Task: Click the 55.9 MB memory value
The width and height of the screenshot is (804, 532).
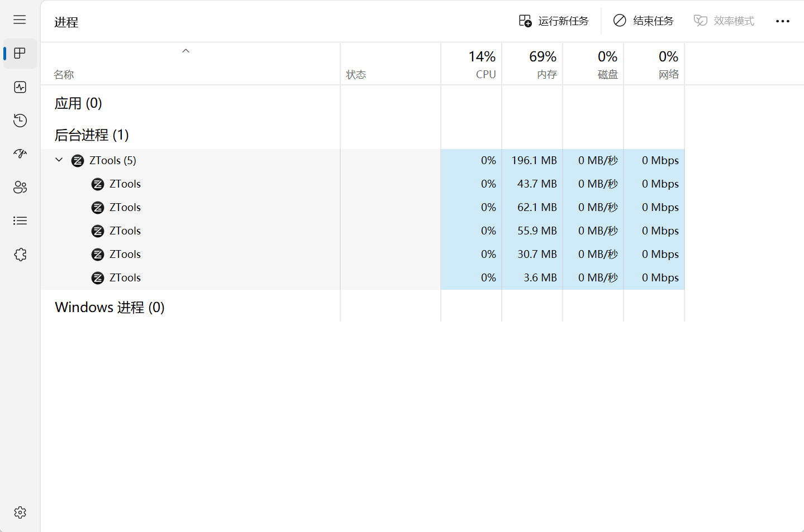Action: coord(537,231)
